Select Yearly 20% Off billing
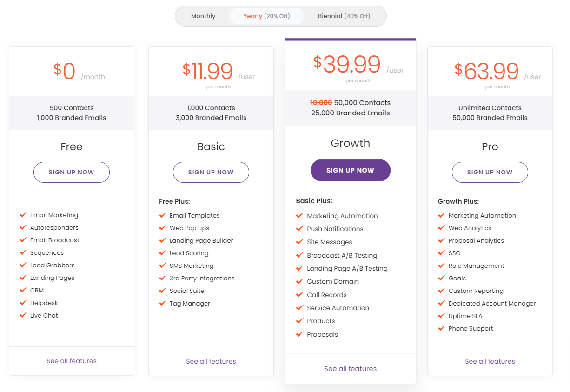Screen dimensions: 570x392 [266, 16]
